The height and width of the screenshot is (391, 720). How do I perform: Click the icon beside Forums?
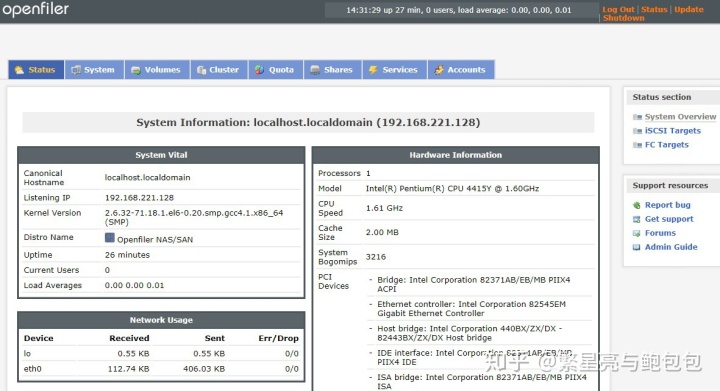(636, 233)
